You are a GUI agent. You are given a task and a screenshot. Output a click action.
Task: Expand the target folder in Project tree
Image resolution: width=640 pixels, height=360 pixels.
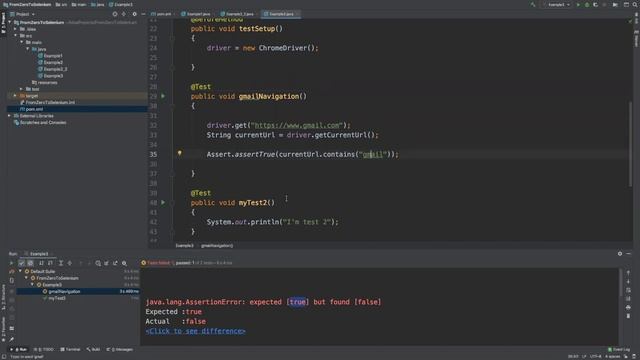coord(16,96)
